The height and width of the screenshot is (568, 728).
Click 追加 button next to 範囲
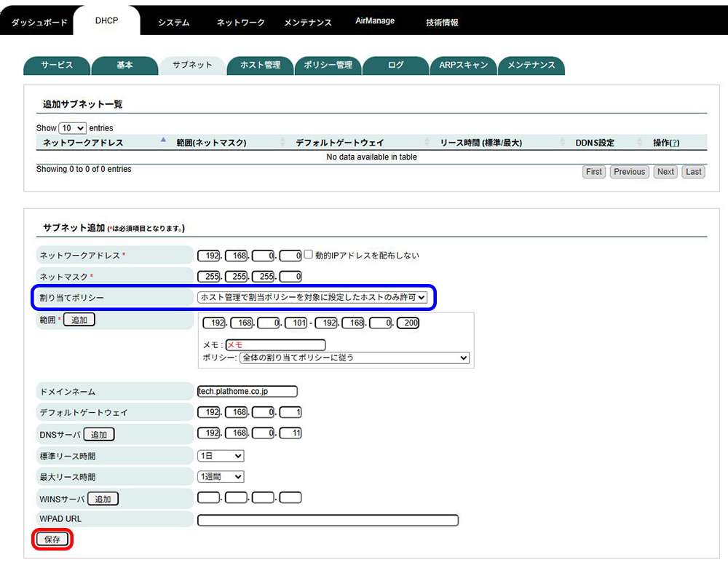[79, 320]
